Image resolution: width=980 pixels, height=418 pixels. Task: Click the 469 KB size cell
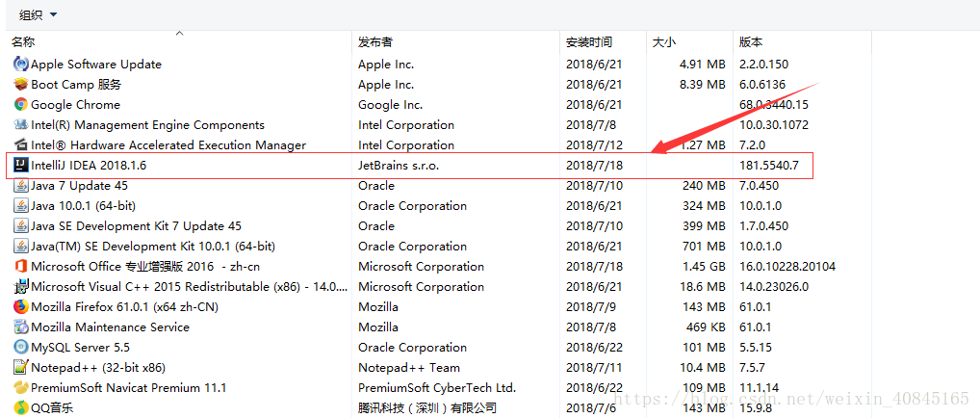click(x=706, y=327)
